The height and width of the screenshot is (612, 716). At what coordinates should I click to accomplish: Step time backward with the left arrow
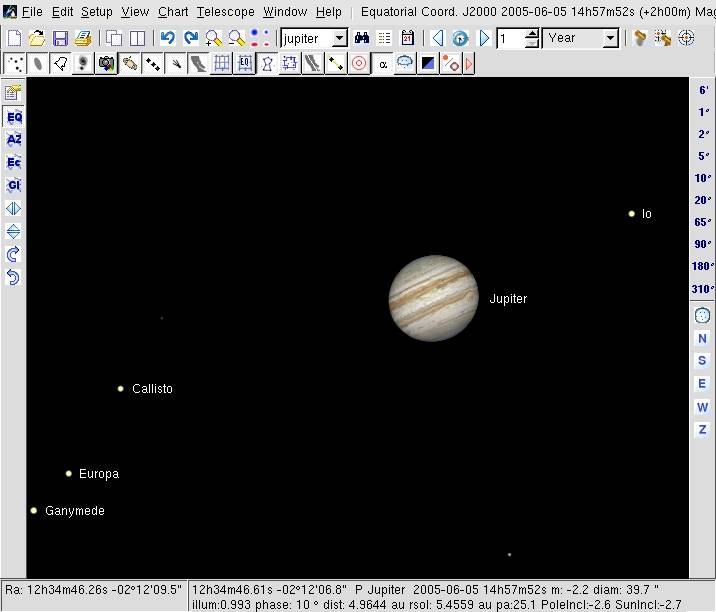click(x=437, y=38)
